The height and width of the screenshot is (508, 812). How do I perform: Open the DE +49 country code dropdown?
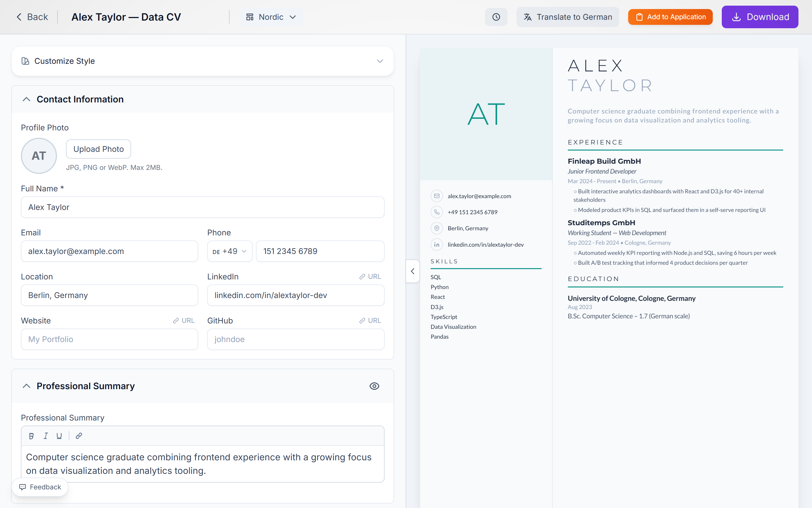coord(230,251)
